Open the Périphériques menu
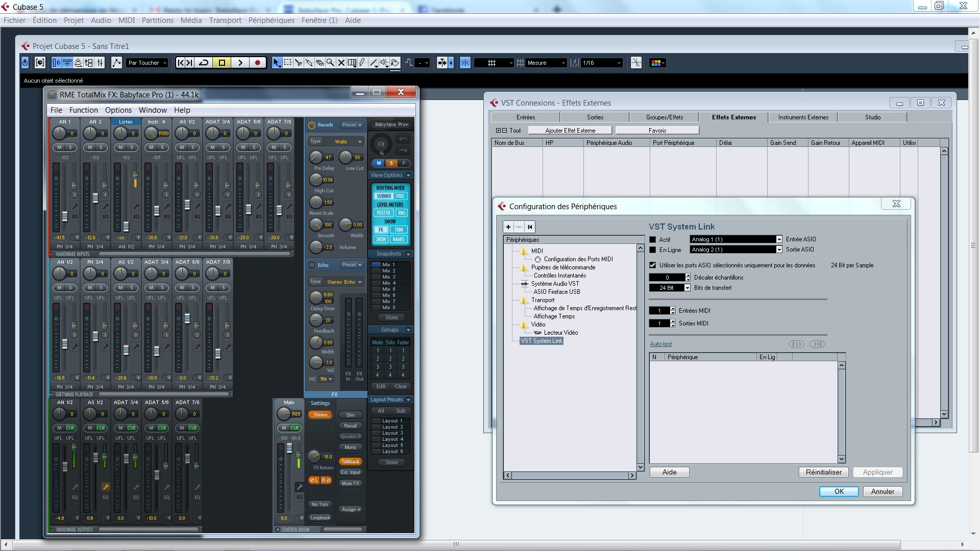The image size is (980, 551). click(x=272, y=20)
